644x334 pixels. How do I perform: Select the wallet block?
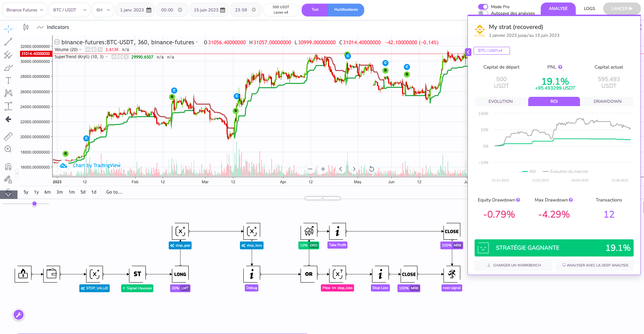click(51, 274)
